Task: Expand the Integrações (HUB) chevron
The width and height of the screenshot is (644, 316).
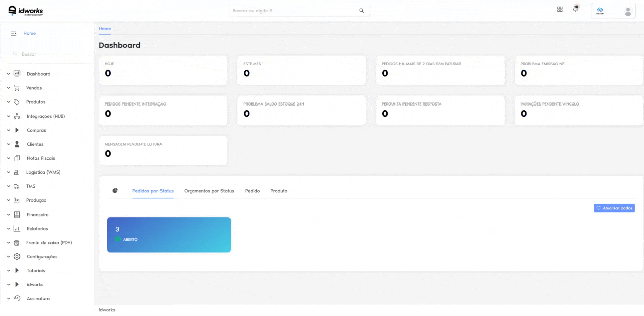Action: (x=9, y=116)
